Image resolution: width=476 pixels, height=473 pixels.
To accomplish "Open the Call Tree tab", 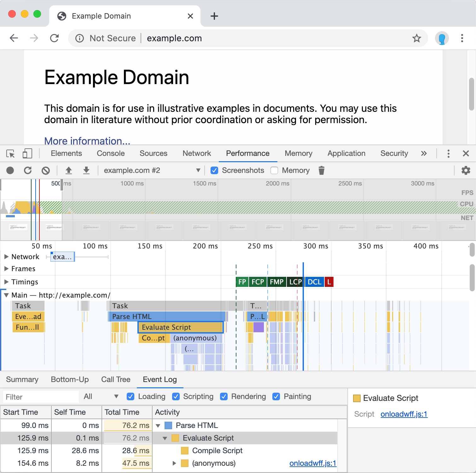I will pos(116,379).
